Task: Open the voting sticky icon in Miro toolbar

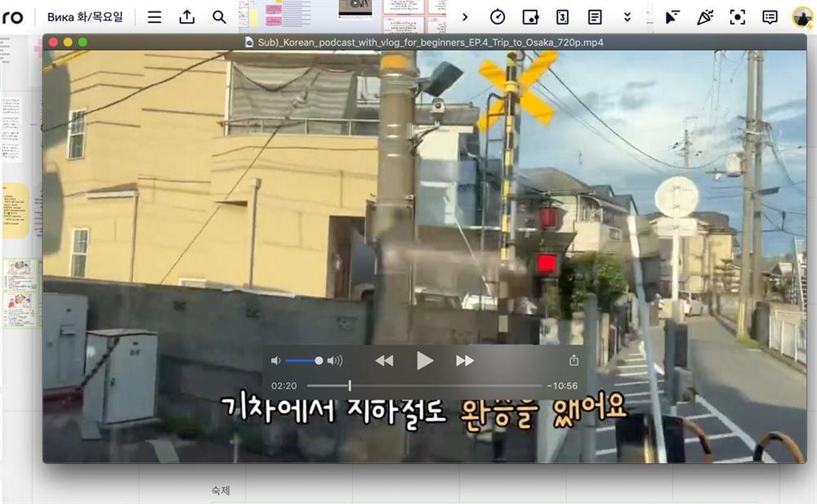Action: tap(530, 17)
